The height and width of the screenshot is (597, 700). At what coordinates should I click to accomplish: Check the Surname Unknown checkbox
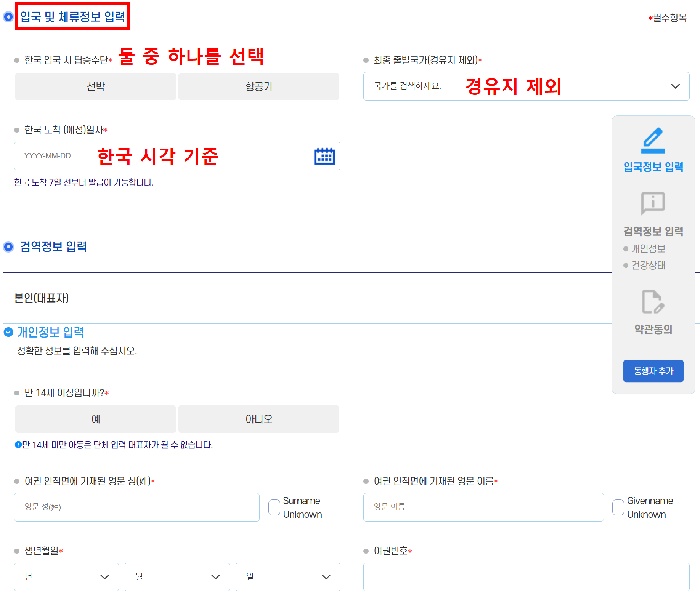275,507
